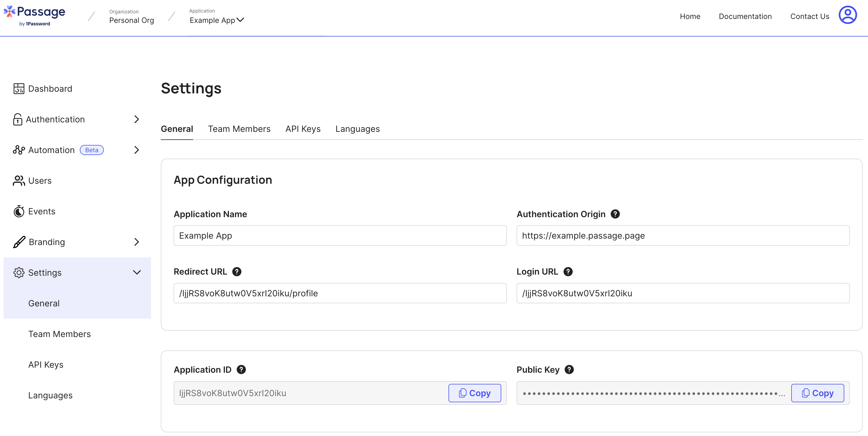Expand the Authentication sidebar section
The width and height of the screenshot is (868, 436).
point(77,120)
